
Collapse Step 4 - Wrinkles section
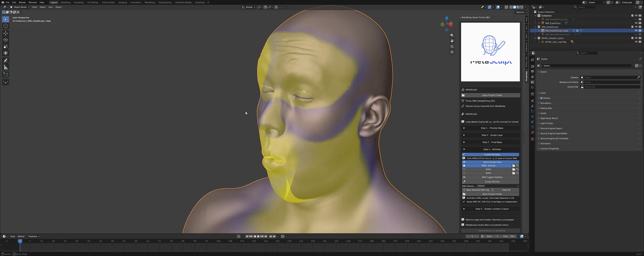pyautogui.click(x=490, y=149)
